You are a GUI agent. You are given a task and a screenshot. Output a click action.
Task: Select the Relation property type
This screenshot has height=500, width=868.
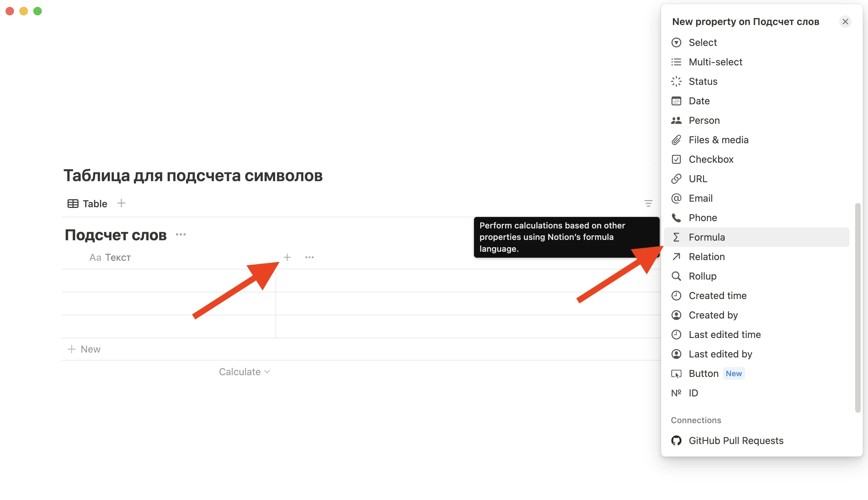click(x=707, y=256)
